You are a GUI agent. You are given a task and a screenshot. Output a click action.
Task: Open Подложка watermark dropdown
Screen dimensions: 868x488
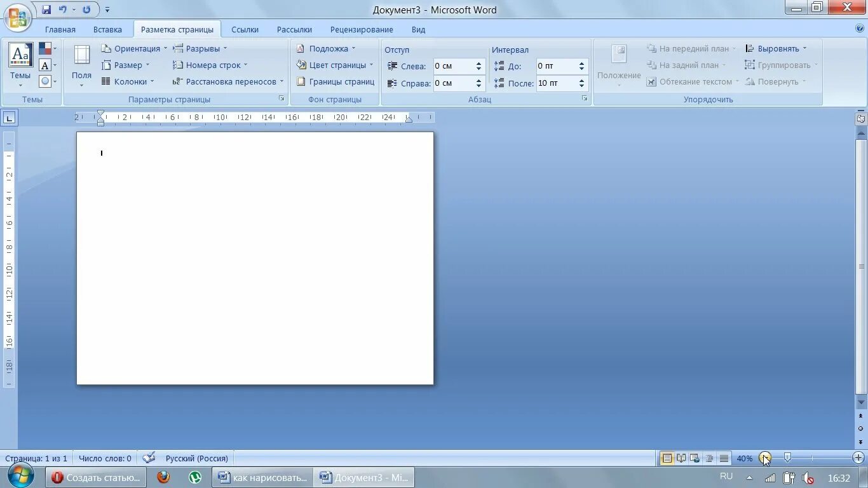point(326,48)
